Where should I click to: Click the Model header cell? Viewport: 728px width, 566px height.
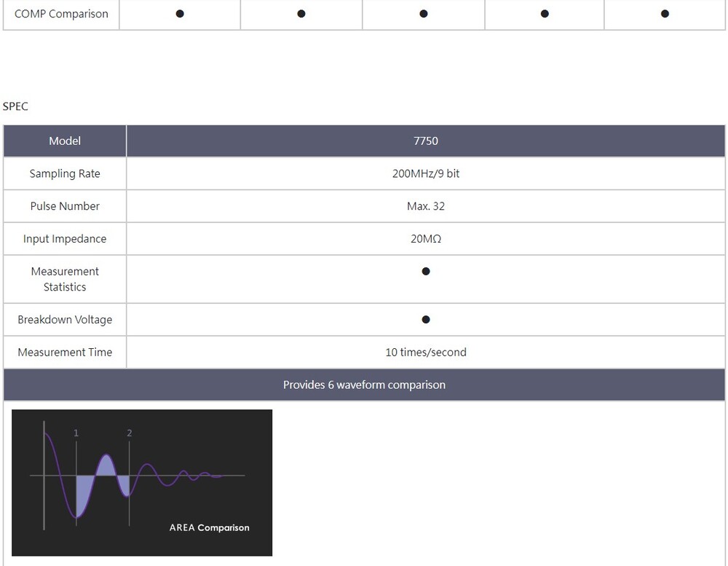(x=65, y=141)
